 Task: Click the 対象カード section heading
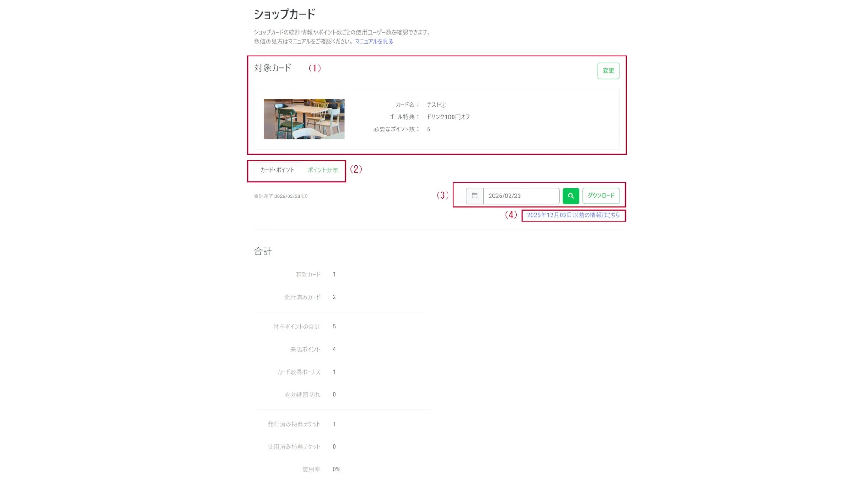[273, 68]
